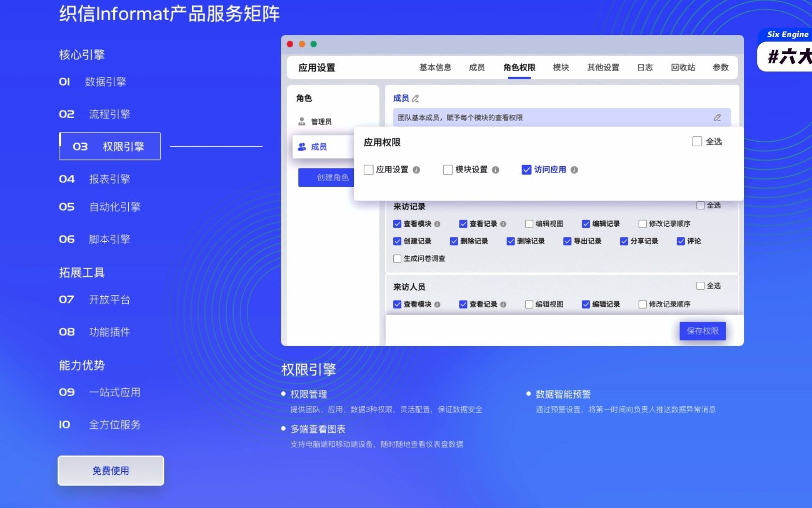The height and width of the screenshot is (508, 812).
Task: Select 06 脚本引擎 in sidebar
Action: pos(94,239)
